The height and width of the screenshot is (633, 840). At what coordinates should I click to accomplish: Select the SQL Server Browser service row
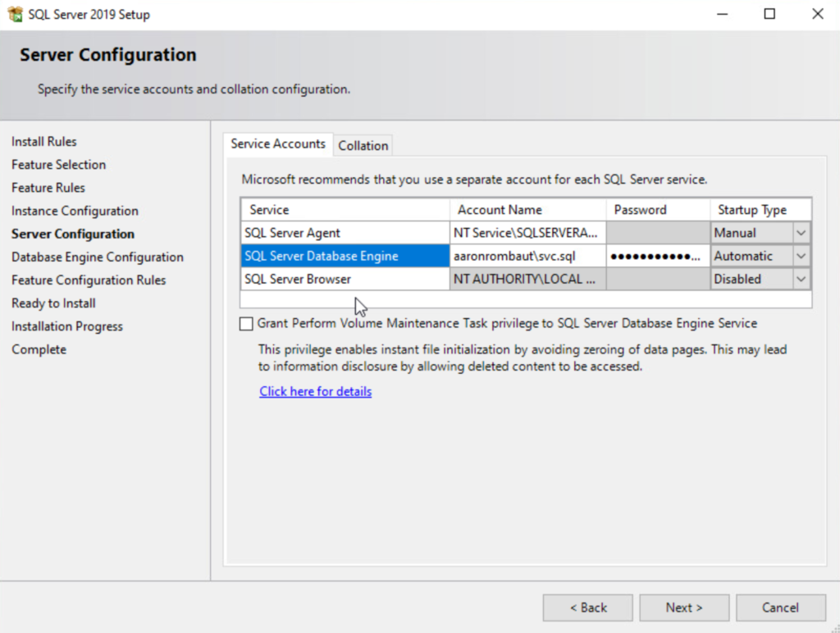pos(345,279)
